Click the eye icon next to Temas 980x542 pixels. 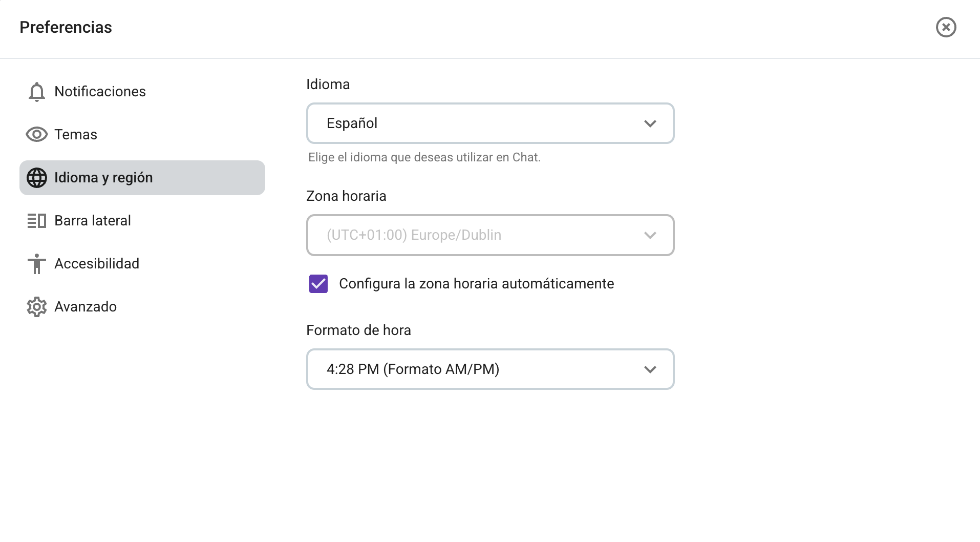36,135
